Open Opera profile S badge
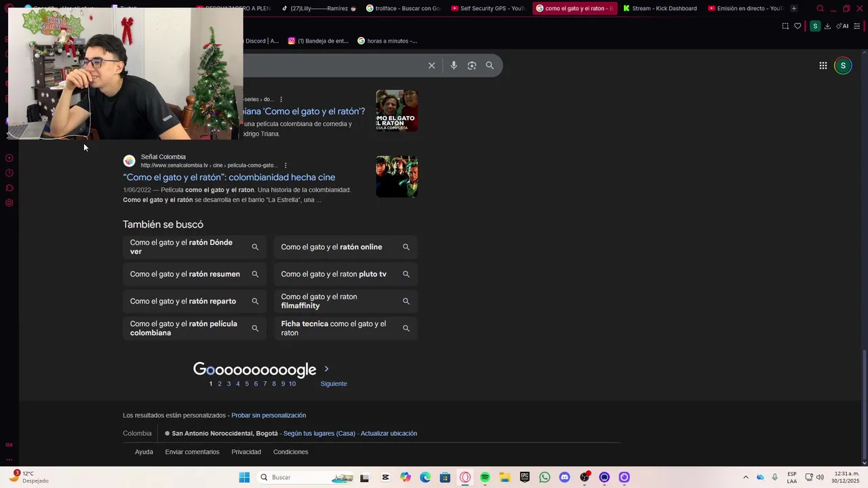 (815, 26)
